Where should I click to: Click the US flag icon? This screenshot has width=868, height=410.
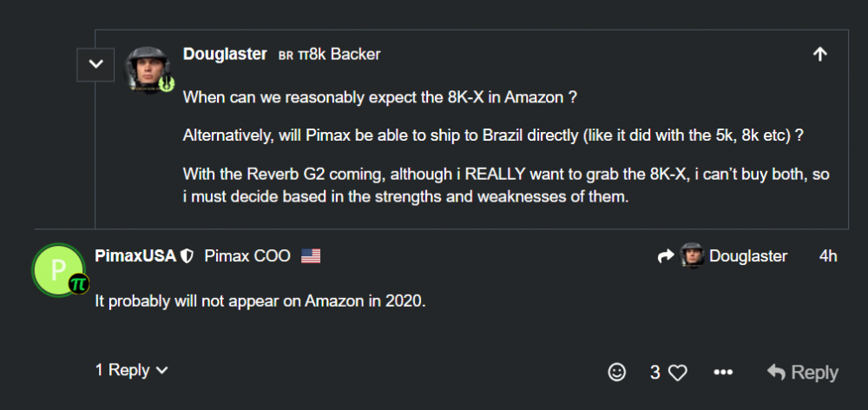click(x=311, y=256)
